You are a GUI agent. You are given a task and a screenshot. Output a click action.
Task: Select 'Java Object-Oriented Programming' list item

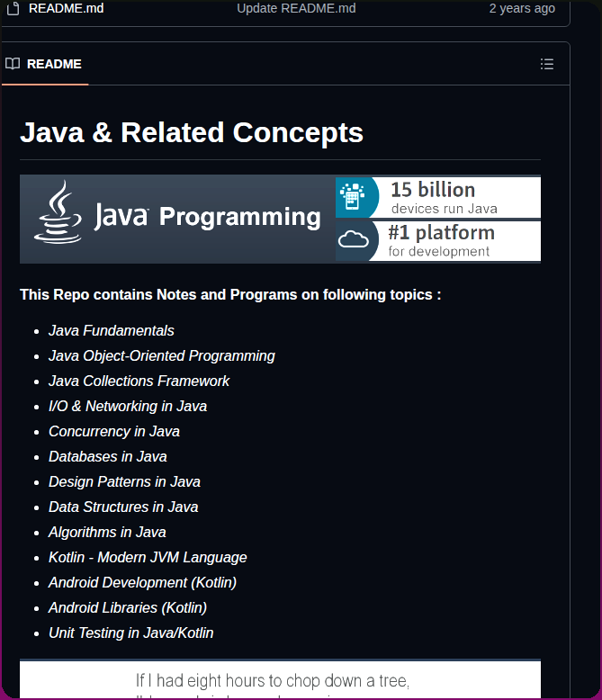pos(162,355)
